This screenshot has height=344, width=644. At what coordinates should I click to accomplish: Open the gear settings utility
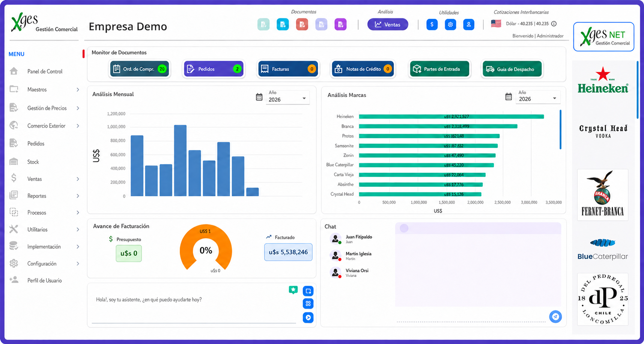(x=450, y=24)
